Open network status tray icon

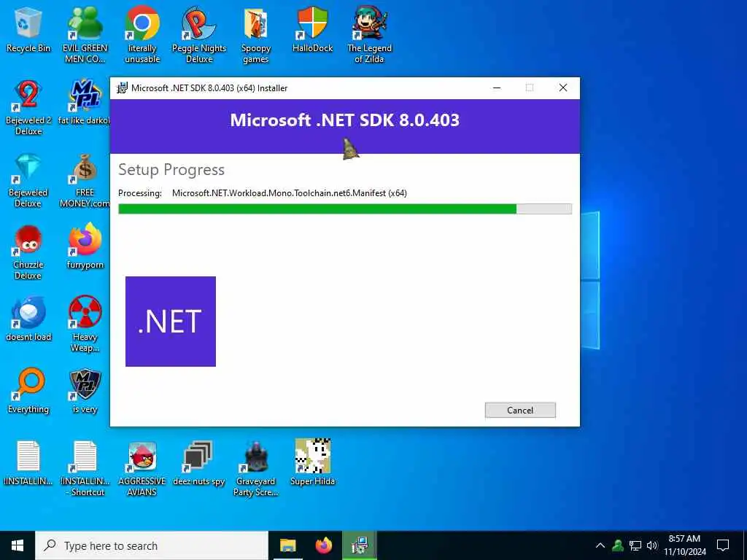point(635,545)
